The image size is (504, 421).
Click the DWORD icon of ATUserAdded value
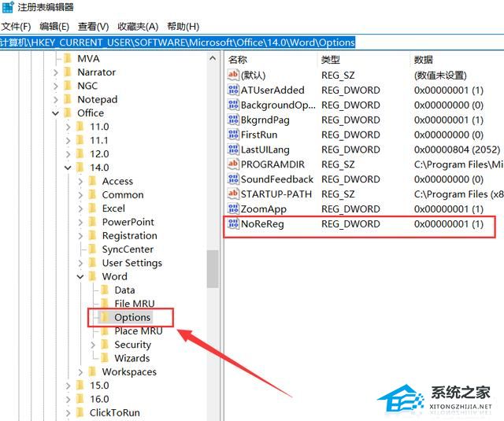click(x=233, y=90)
